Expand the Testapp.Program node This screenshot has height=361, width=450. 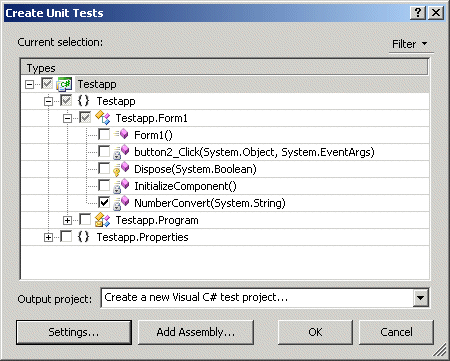[67, 220]
